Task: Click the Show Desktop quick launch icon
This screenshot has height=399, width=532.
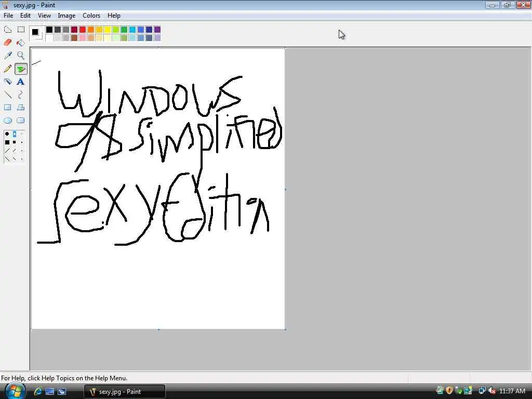Action: tap(49, 391)
